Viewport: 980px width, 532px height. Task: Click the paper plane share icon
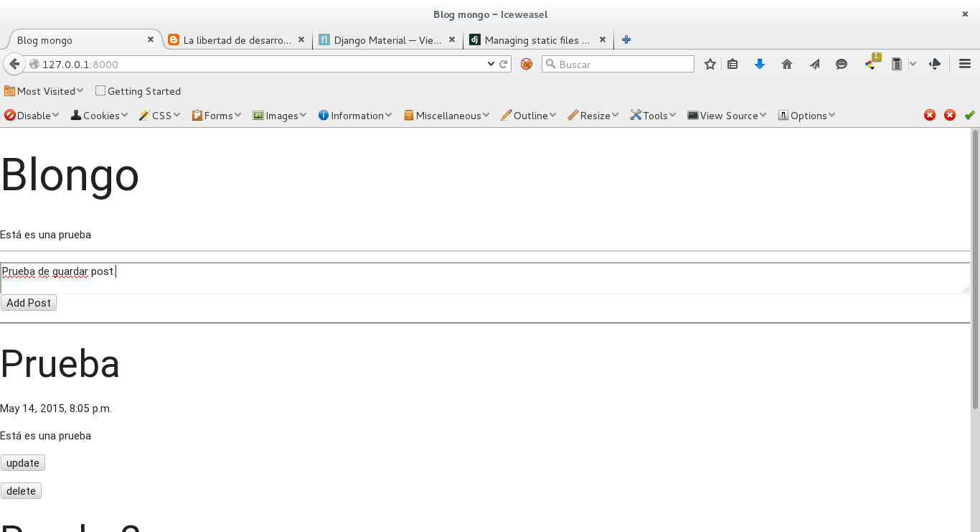pos(814,65)
